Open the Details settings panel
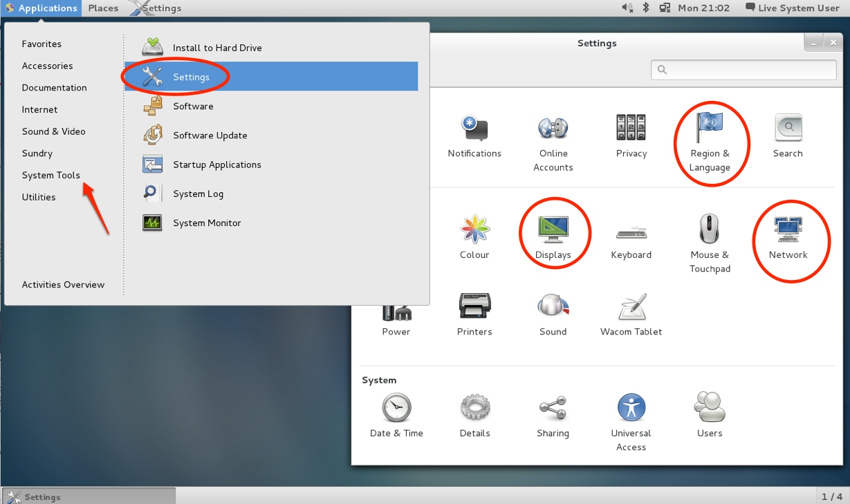850x504 pixels. 474,416
